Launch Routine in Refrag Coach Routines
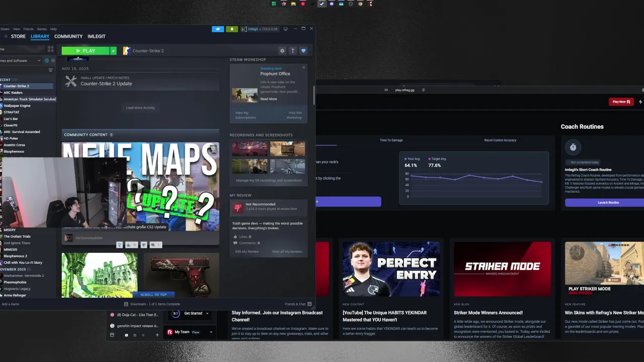The width and height of the screenshot is (644, 362). pos(608,203)
